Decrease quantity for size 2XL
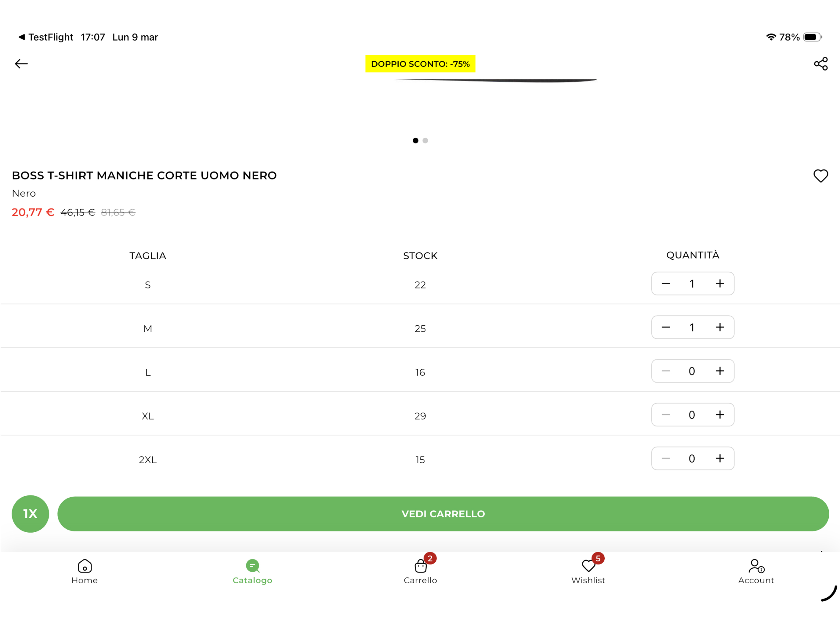 [x=666, y=458]
